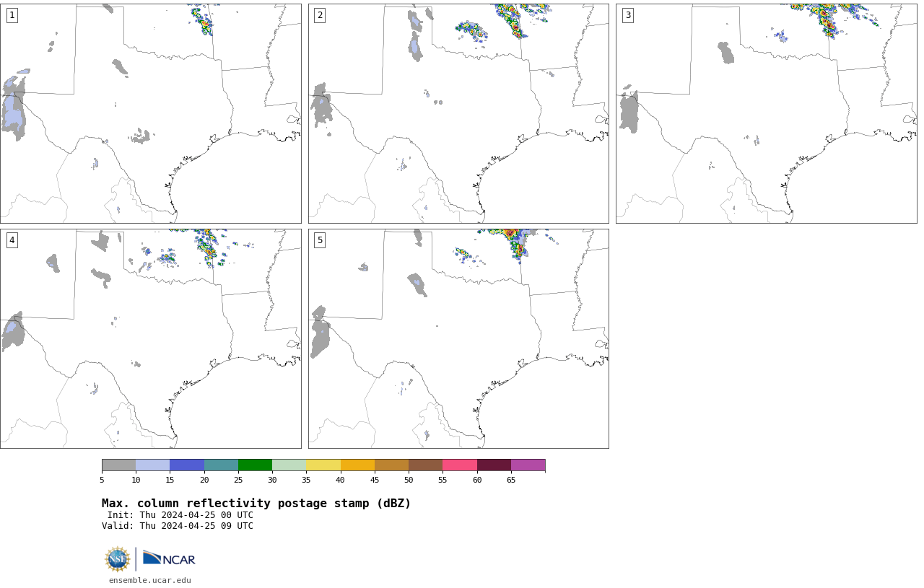The width and height of the screenshot is (924, 588).
Task: Select the purple 65+ dBZ swatch
Action: (x=528, y=465)
